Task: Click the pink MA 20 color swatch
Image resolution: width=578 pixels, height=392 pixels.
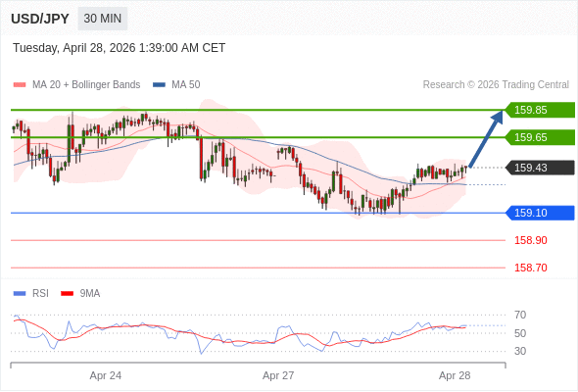Action: coord(20,85)
